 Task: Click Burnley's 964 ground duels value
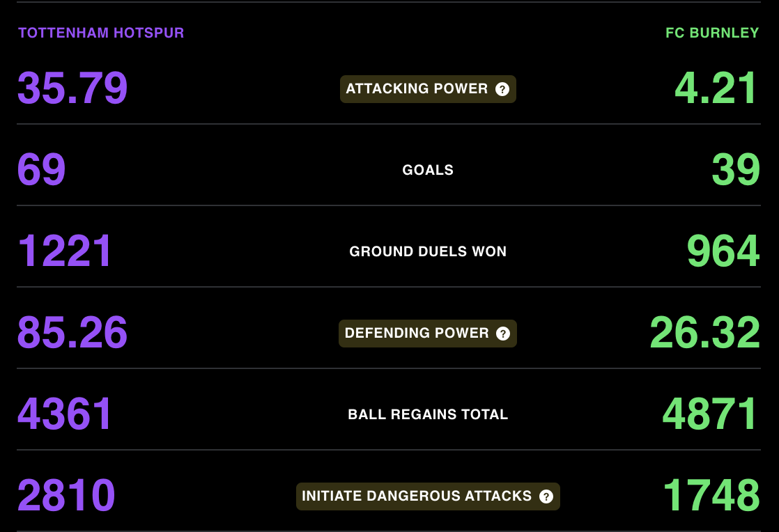[x=723, y=251]
